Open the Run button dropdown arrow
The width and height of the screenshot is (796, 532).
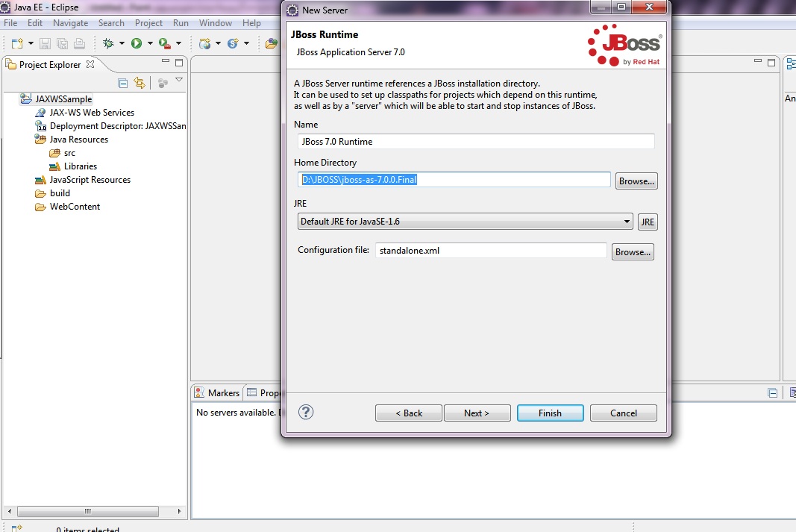pos(149,44)
